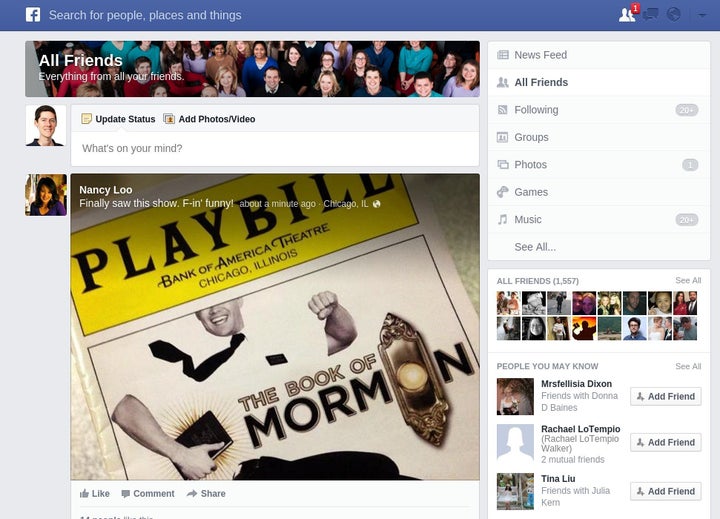
Task: Select the Add Photos/Video tab
Action: (x=209, y=119)
